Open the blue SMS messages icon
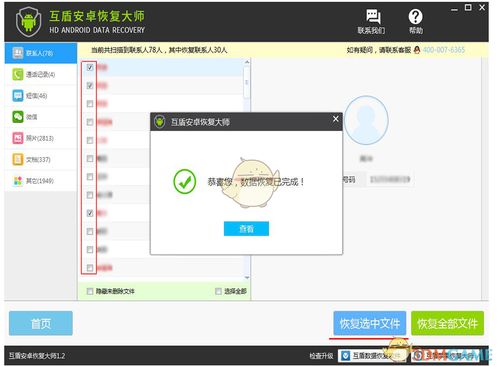The height and width of the screenshot is (366, 499). (18, 96)
